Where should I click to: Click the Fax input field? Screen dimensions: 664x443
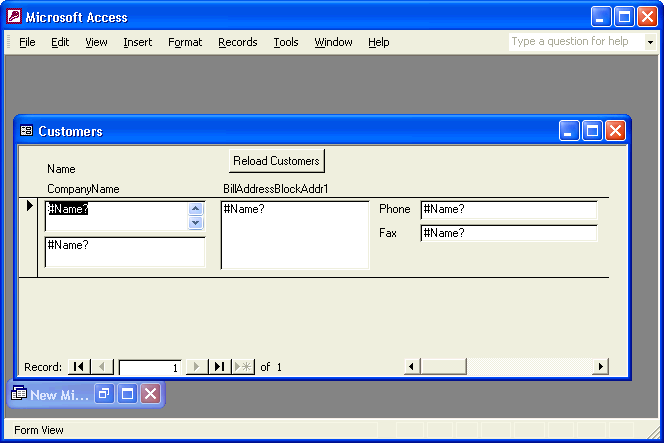509,233
